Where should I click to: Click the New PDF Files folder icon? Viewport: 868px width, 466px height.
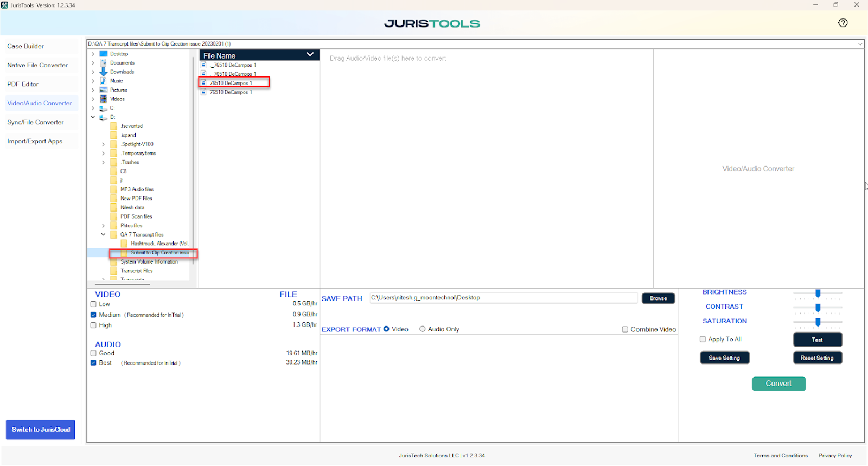click(x=114, y=199)
